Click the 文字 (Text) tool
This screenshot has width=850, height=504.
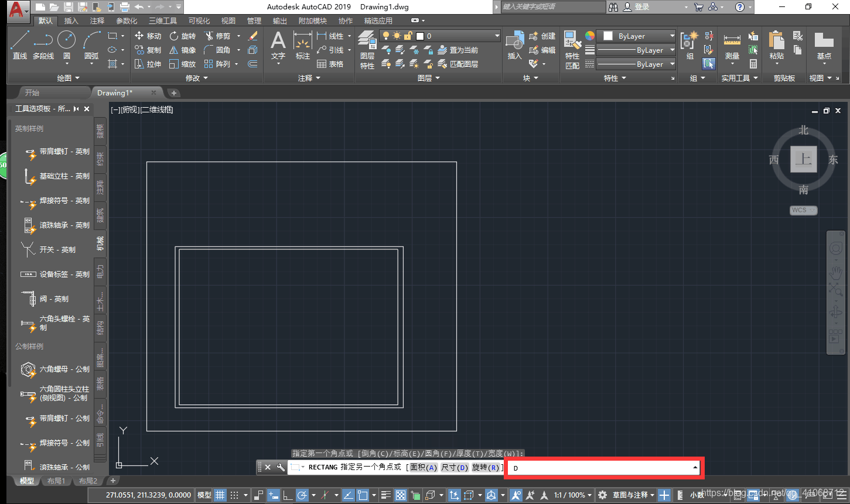278,46
